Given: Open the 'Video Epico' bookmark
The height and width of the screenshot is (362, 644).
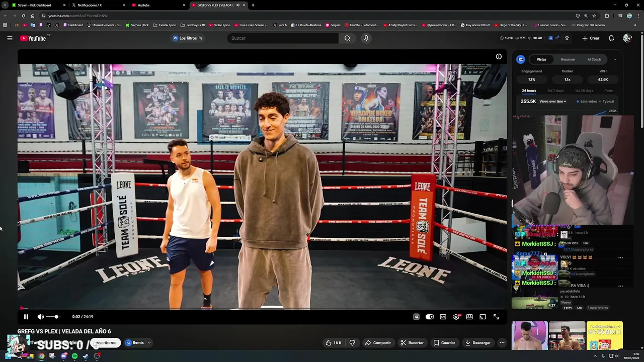Looking at the screenshot, I should click(219, 25).
